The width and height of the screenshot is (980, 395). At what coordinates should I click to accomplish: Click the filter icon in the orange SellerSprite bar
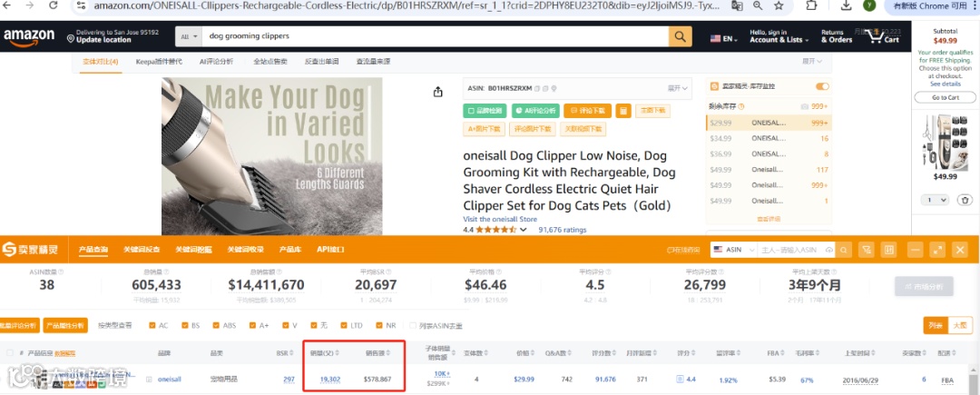[867, 250]
